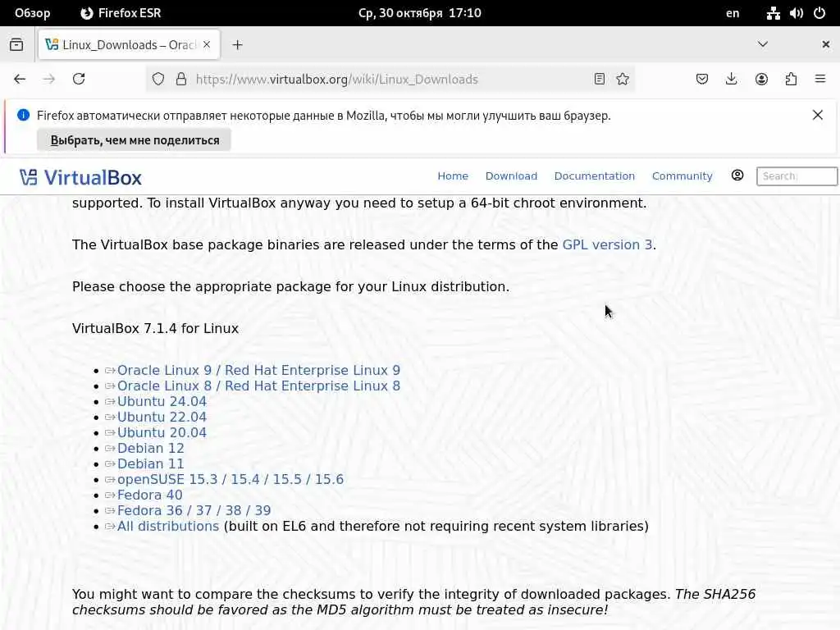Open the volume speaker icon

(x=796, y=13)
